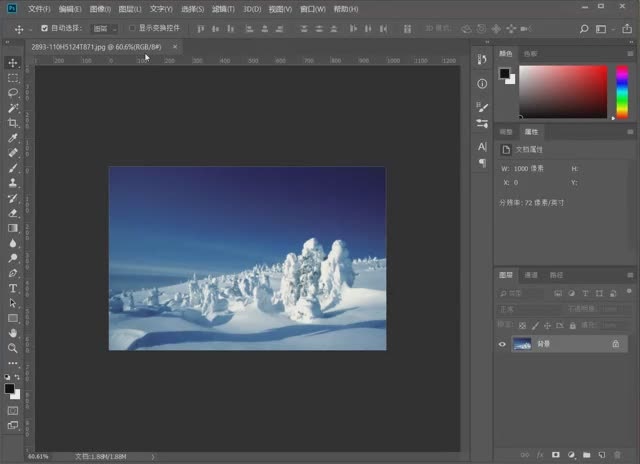
Task: Enable Show Transform Controls checkbox
Action: click(x=132, y=28)
